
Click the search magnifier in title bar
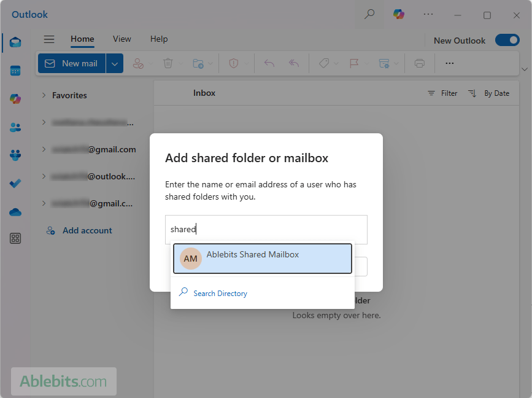369,14
